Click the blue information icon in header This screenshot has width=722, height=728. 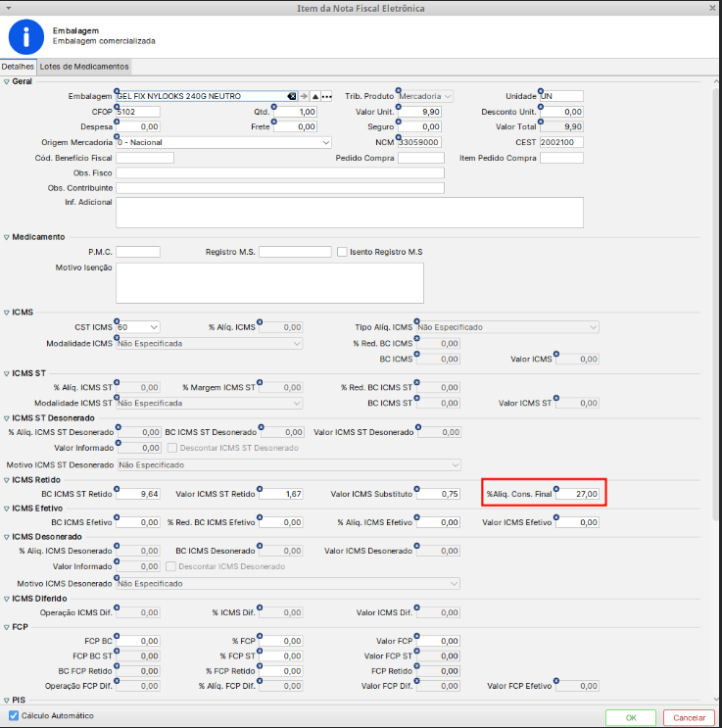click(x=25, y=37)
